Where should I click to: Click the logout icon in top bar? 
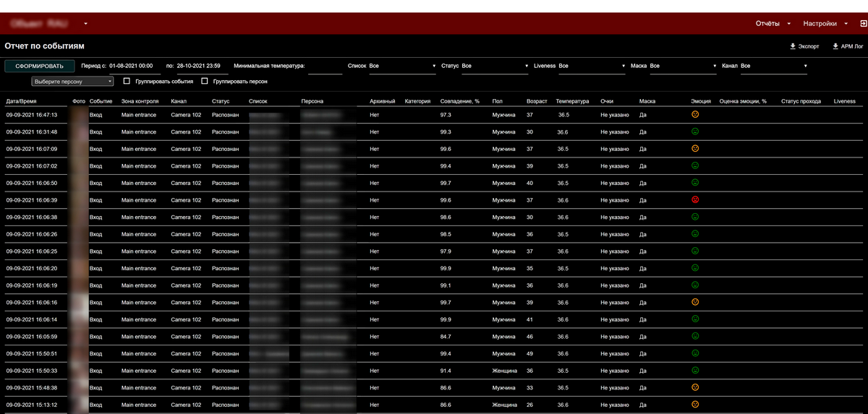click(863, 24)
